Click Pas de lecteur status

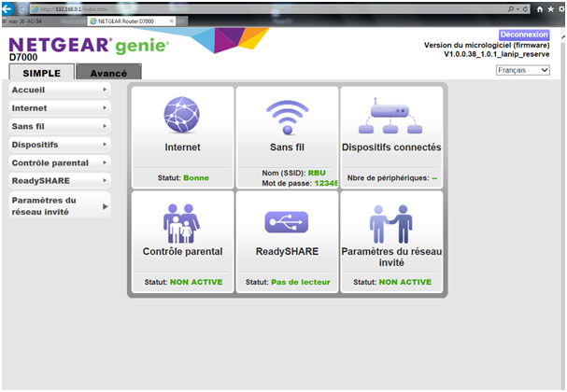[301, 282]
